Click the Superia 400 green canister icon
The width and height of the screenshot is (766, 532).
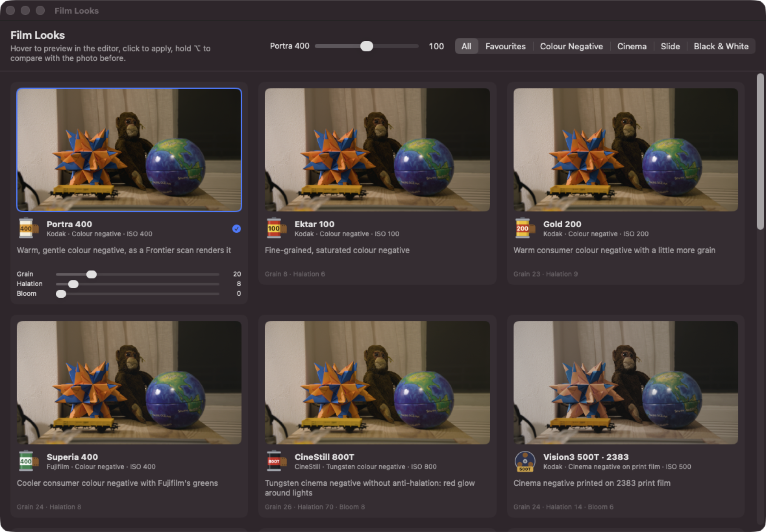point(29,461)
